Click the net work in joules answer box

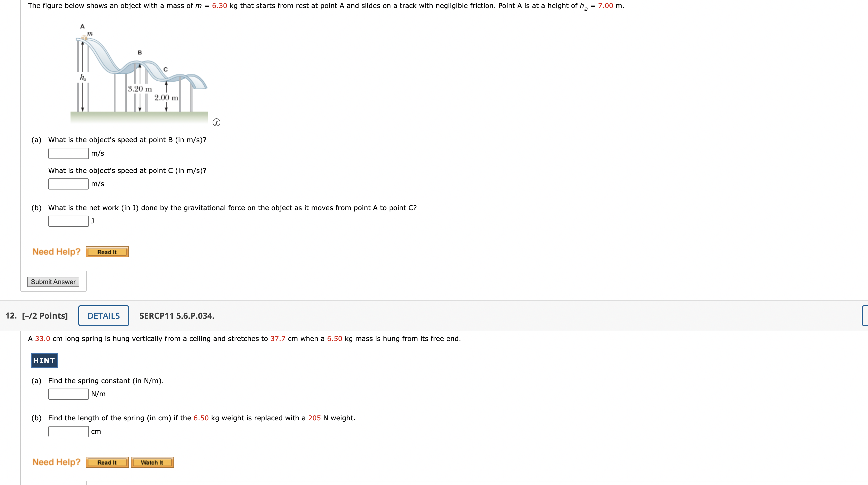click(x=68, y=221)
